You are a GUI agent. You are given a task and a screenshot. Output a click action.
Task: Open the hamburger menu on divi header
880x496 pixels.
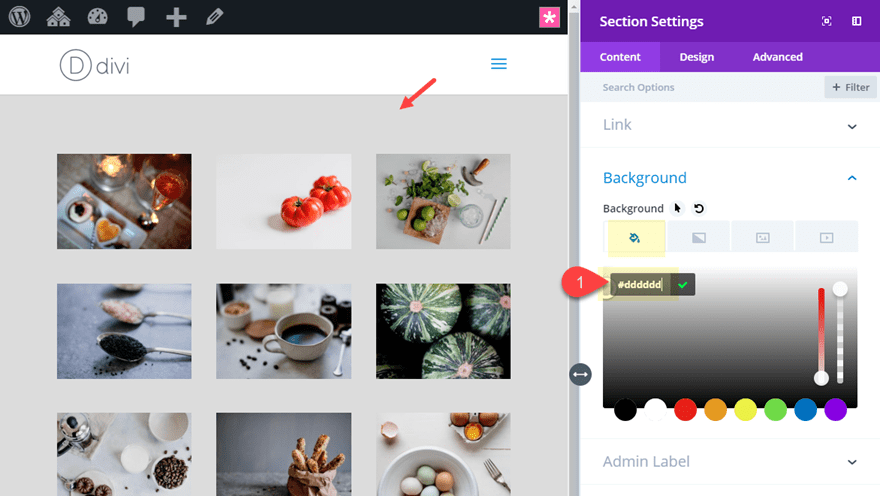(499, 64)
